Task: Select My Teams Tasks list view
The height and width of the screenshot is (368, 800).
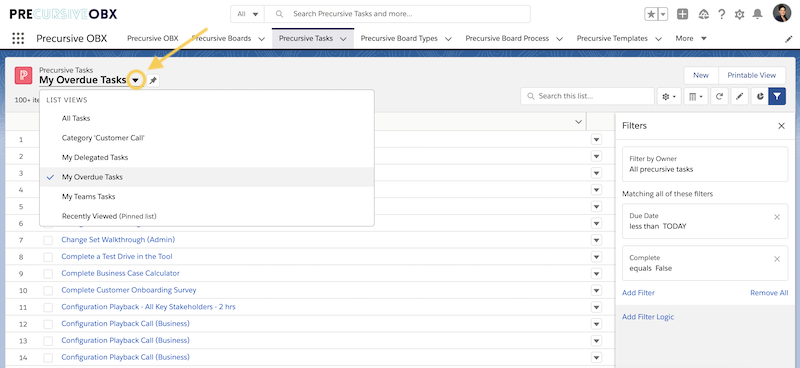Action: (207, 197)
